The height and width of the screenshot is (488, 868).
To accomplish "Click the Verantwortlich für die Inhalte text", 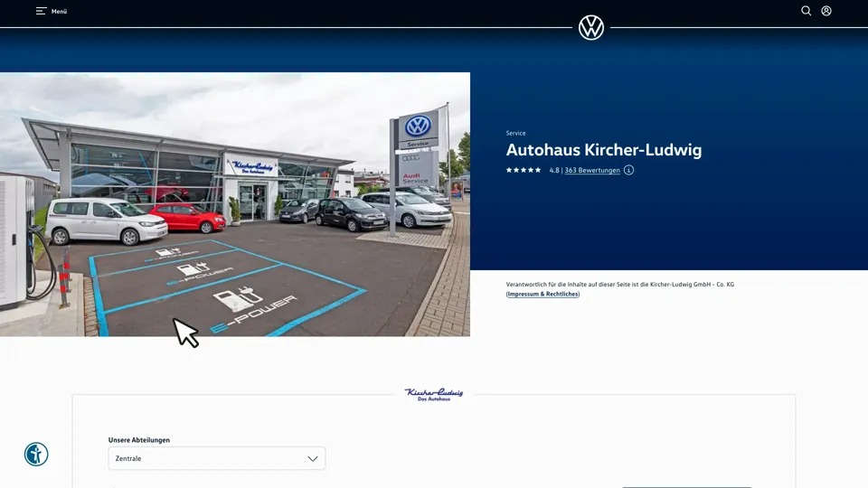I will click(620, 285).
